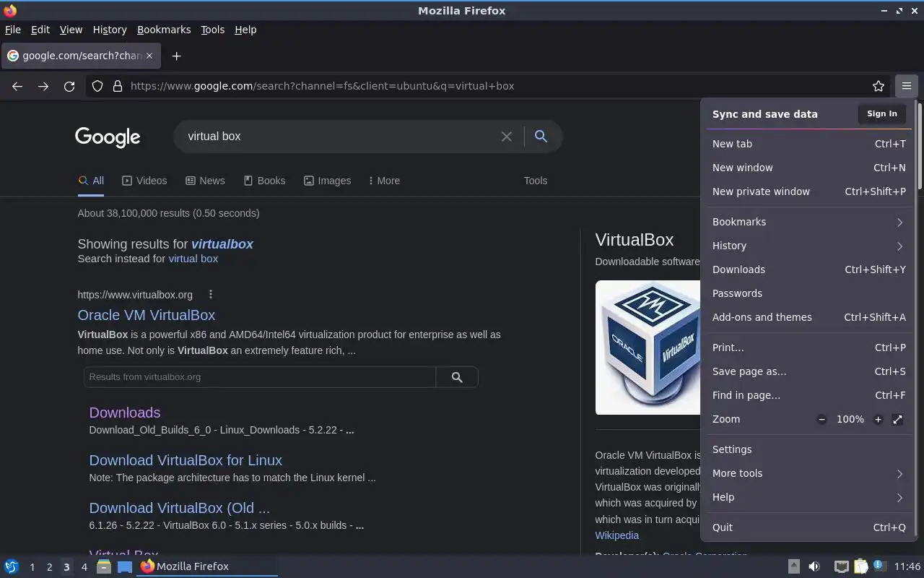Search within virtualbox.org results button
The height and width of the screenshot is (578, 924).
tap(457, 377)
